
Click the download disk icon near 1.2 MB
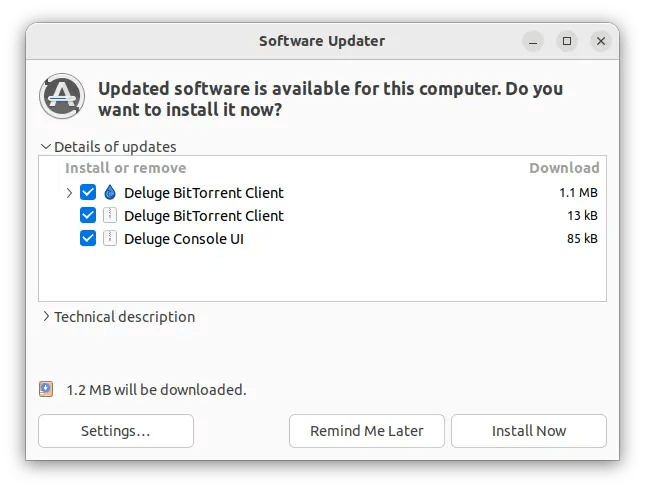tap(46, 389)
